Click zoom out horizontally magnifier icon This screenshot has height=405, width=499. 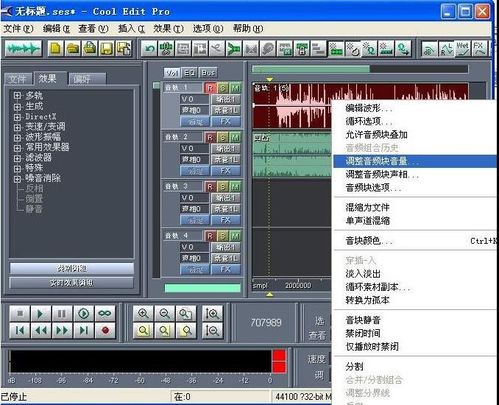[x=164, y=314]
